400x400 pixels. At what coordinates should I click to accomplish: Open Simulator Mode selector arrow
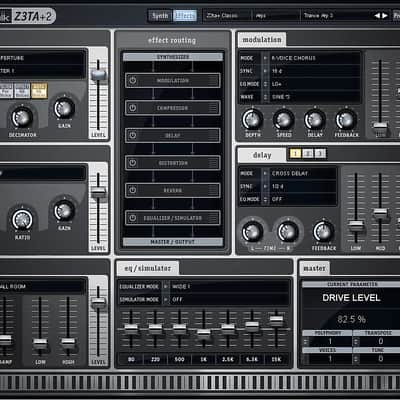(165, 299)
